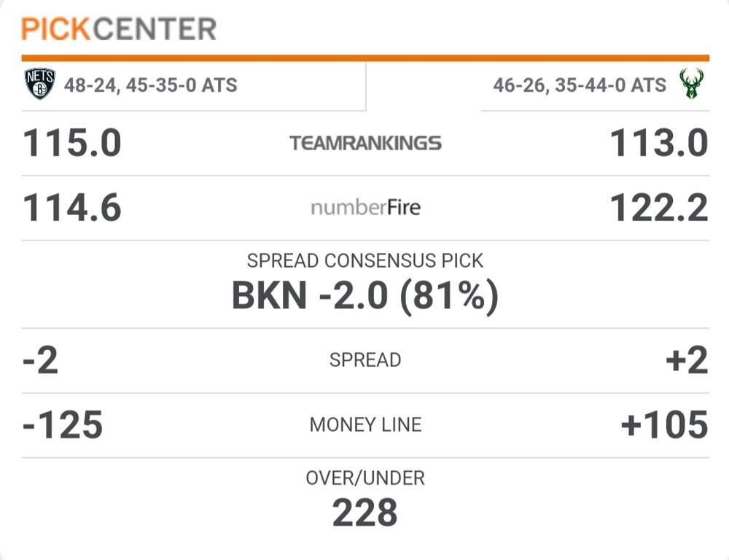Click the numberFire 122.2 Bucks projection

tap(659, 209)
